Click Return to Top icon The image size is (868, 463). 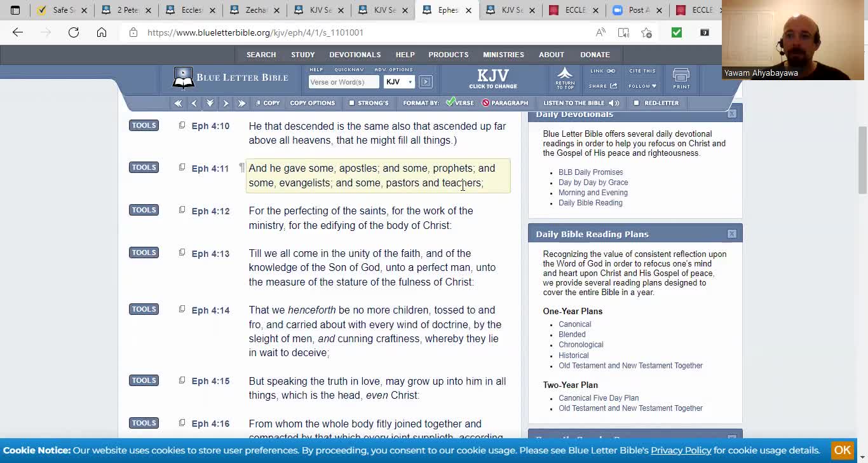click(x=565, y=78)
